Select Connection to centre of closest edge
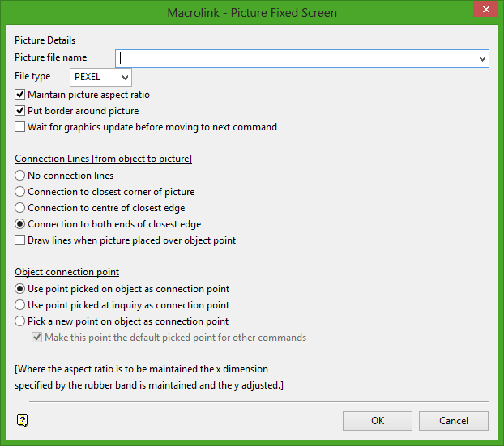The height and width of the screenshot is (446, 504). [20, 208]
